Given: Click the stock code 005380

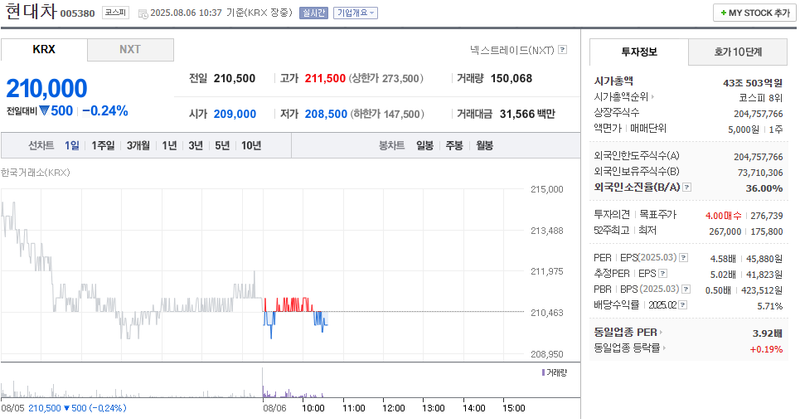Looking at the screenshot, I should click(x=78, y=13).
